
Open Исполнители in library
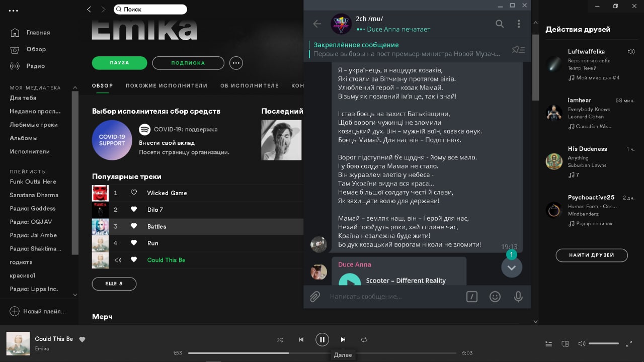tap(30, 151)
